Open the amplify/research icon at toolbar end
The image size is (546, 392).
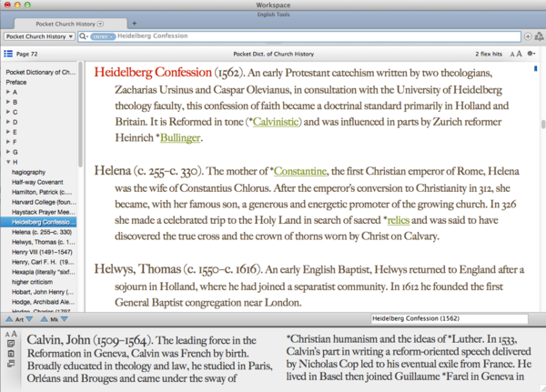click(x=539, y=36)
